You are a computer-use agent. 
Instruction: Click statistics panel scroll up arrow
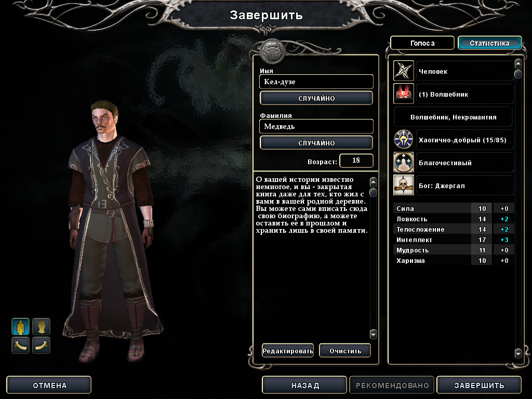(518, 63)
